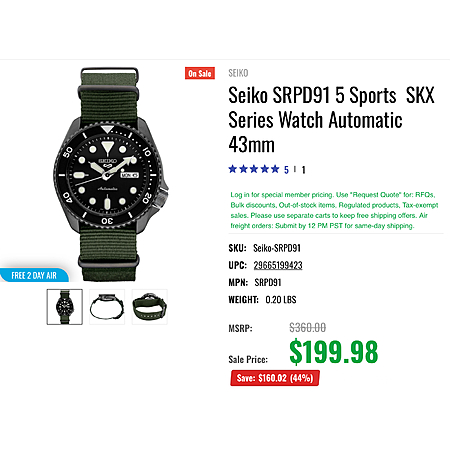Click the last blue rating star
Screen dimensions: 450x450
point(275,169)
